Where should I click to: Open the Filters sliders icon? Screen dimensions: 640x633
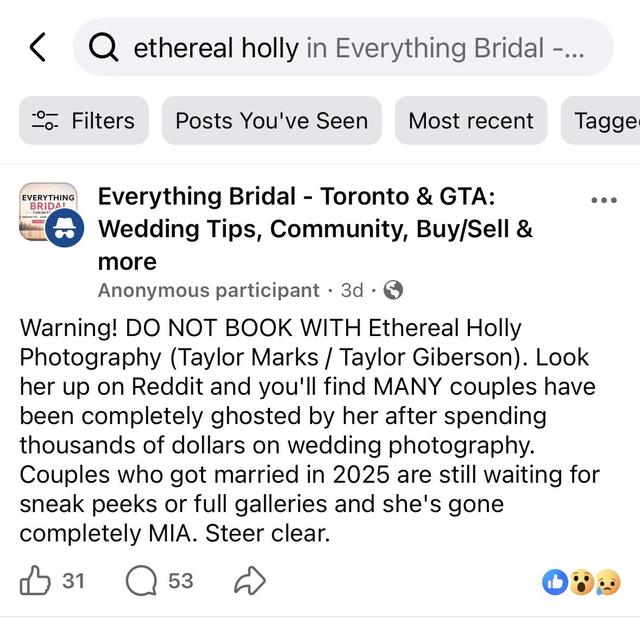pyautogui.click(x=45, y=120)
